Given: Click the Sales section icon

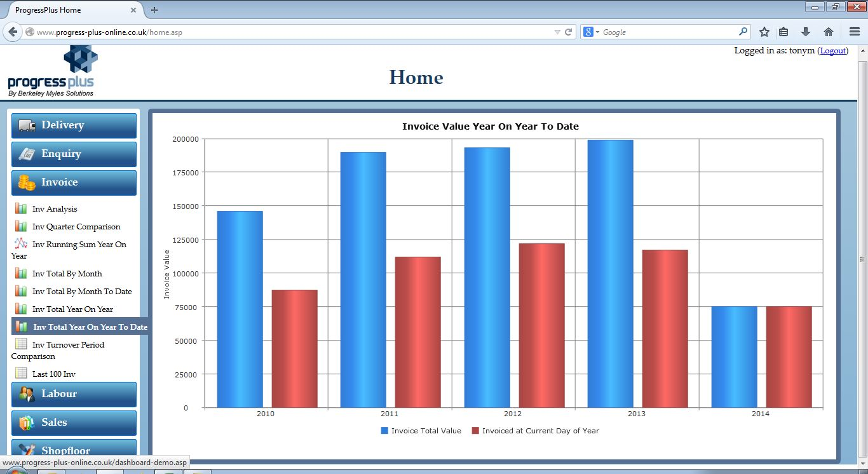Looking at the screenshot, I should [27, 423].
